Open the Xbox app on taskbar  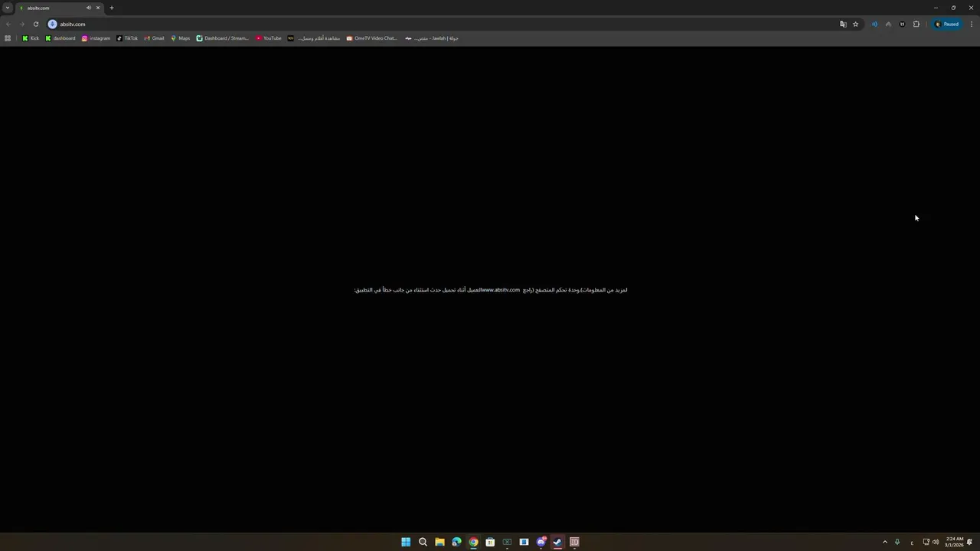tap(507, 542)
